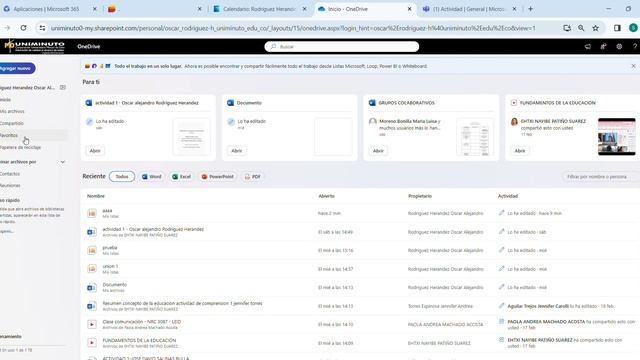The width and height of the screenshot is (640, 360).
Task: Collapse the 'archivos por' sidebar section chevron
Action: coord(62,162)
